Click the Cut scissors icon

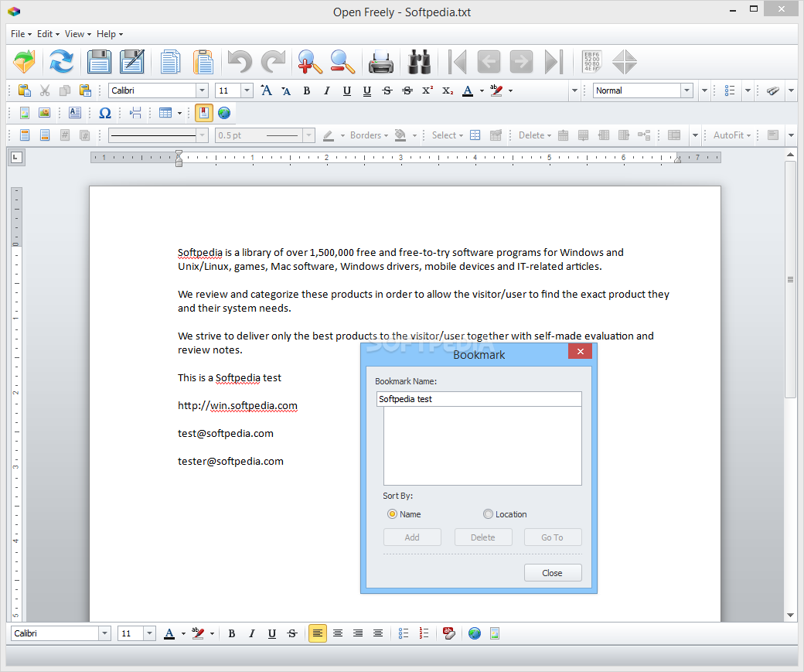click(45, 90)
